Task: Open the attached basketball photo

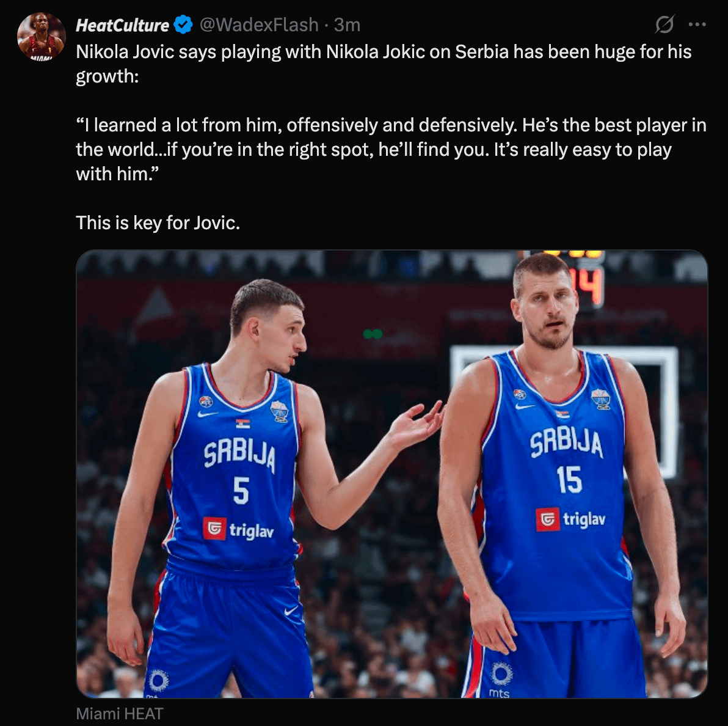Action: [x=391, y=474]
